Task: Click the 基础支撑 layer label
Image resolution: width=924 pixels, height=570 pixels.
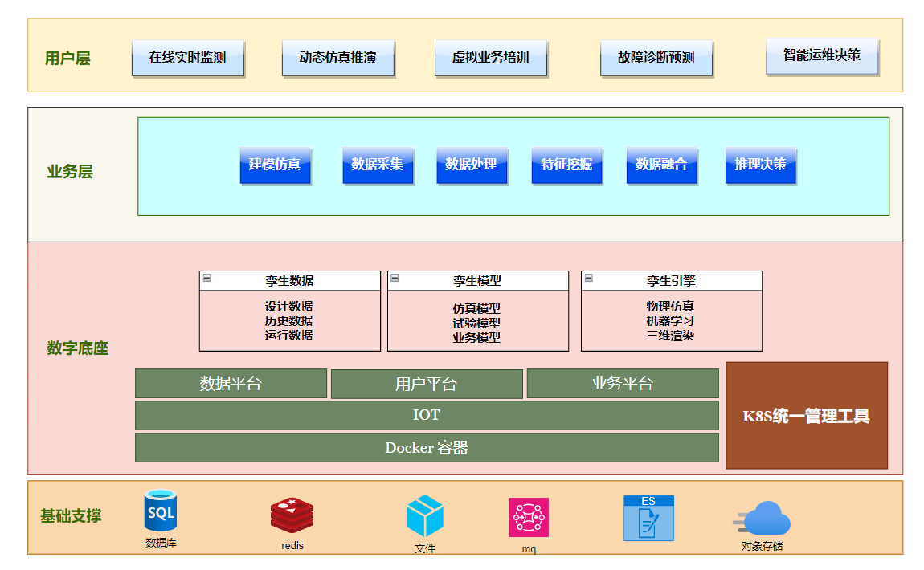Action: [72, 516]
